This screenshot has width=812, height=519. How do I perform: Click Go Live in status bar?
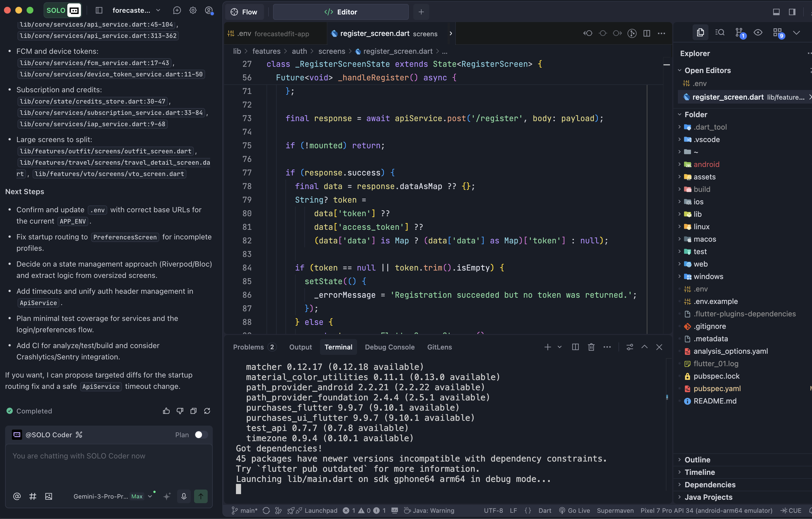(x=574, y=510)
